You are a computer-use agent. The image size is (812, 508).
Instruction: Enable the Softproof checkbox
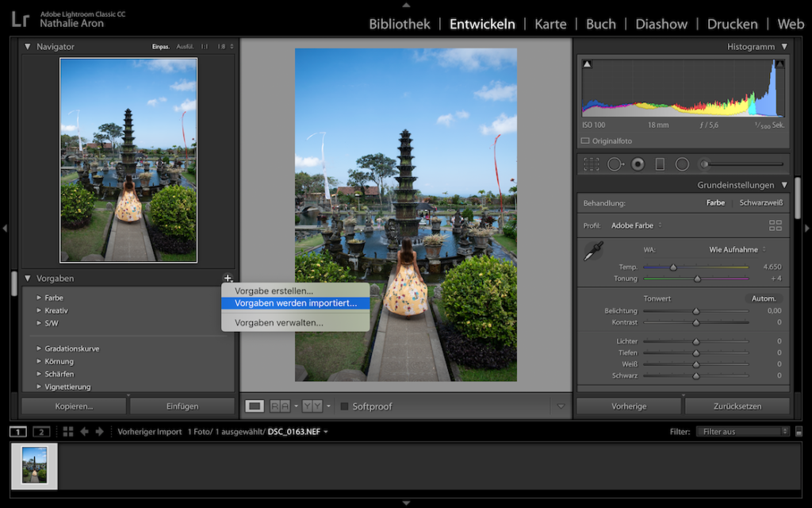344,406
